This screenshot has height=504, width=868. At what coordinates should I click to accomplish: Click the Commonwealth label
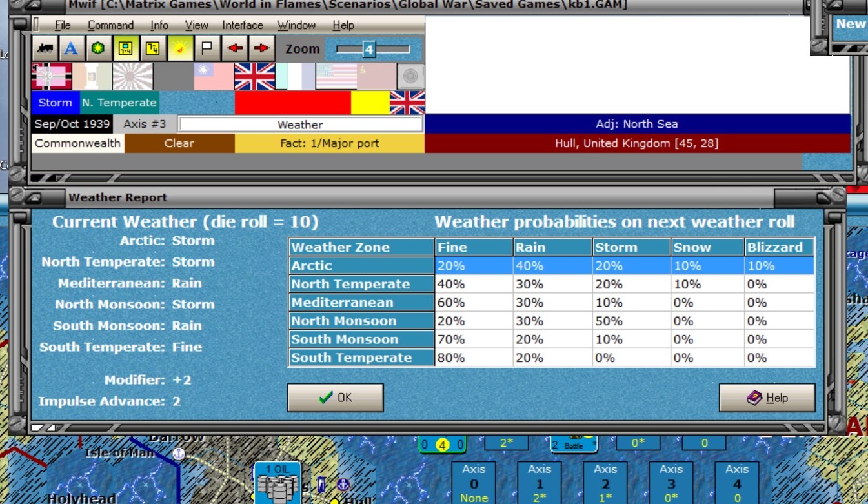(78, 143)
